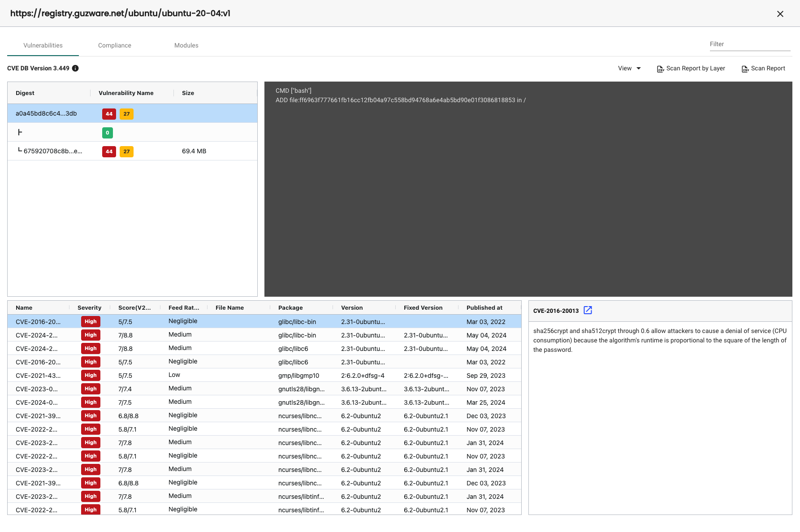Open CVE-2016-20013 external link icon
The height and width of the screenshot is (532, 800).
click(x=588, y=310)
